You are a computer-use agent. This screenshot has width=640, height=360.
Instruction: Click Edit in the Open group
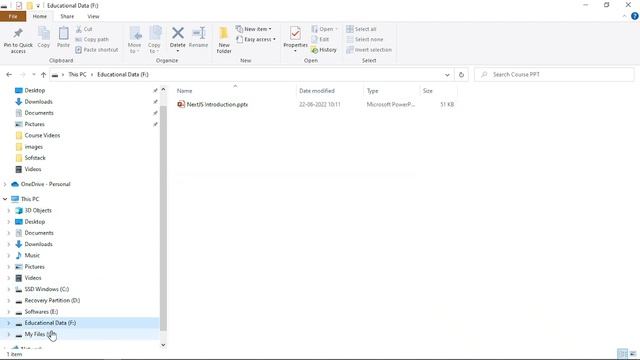click(x=320, y=40)
